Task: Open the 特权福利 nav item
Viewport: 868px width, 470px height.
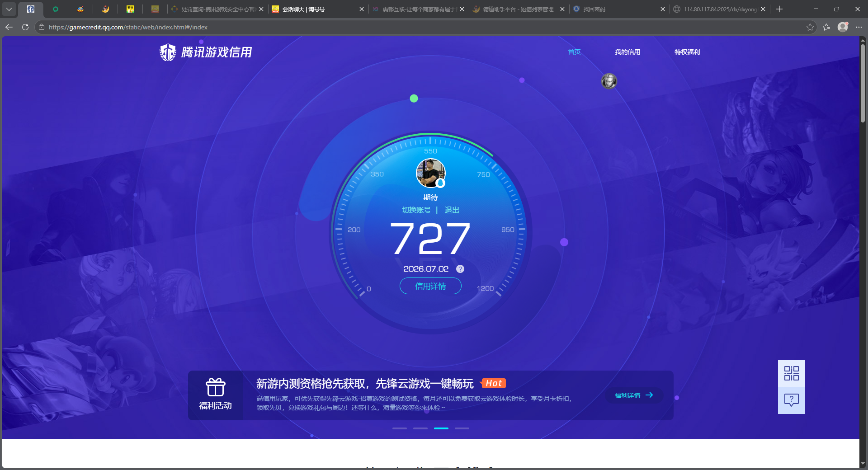Action: [687, 52]
